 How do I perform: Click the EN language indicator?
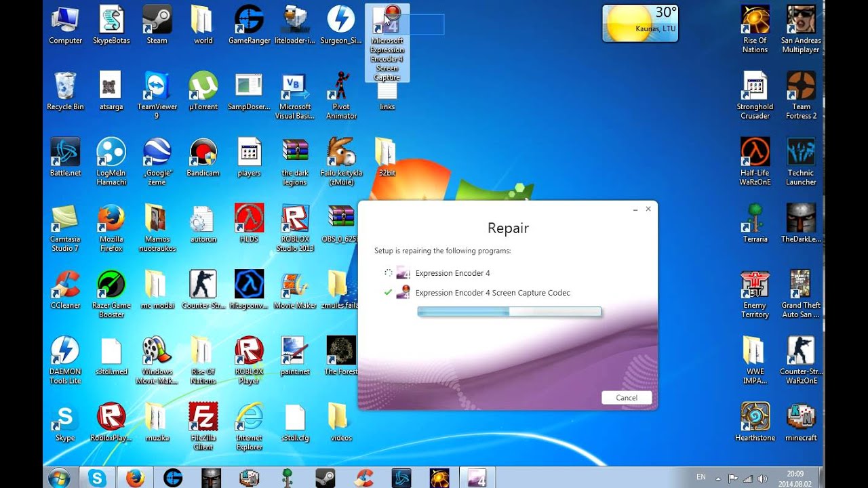click(x=701, y=478)
